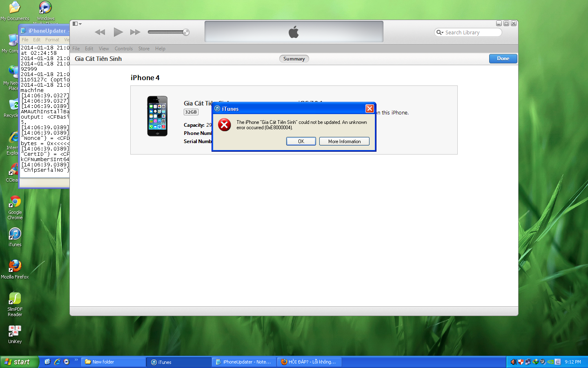This screenshot has width=588, height=368.
Task: Open the iTunes View menu
Action: (x=104, y=48)
